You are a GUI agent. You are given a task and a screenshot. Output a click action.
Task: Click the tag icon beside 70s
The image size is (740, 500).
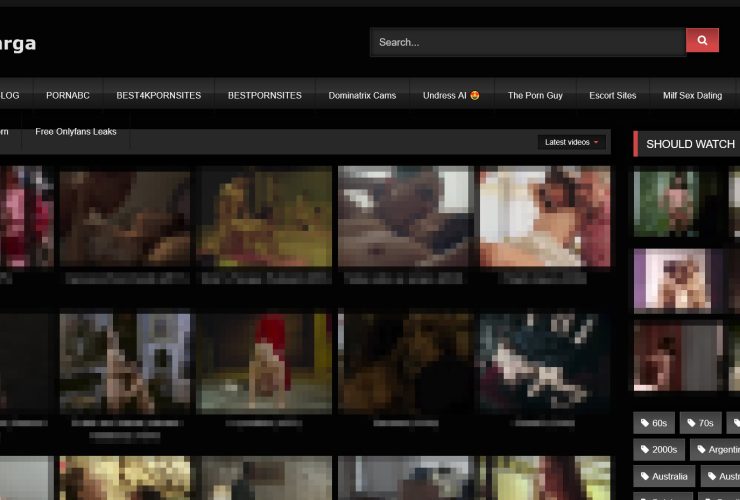point(690,423)
